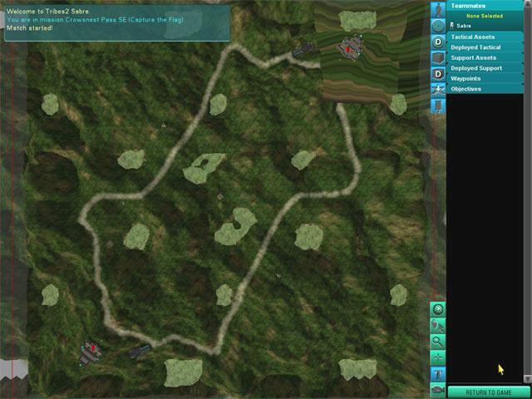Click the Crowsnest Pass SE mission message
The height and width of the screenshot is (399, 532).
point(95,20)
